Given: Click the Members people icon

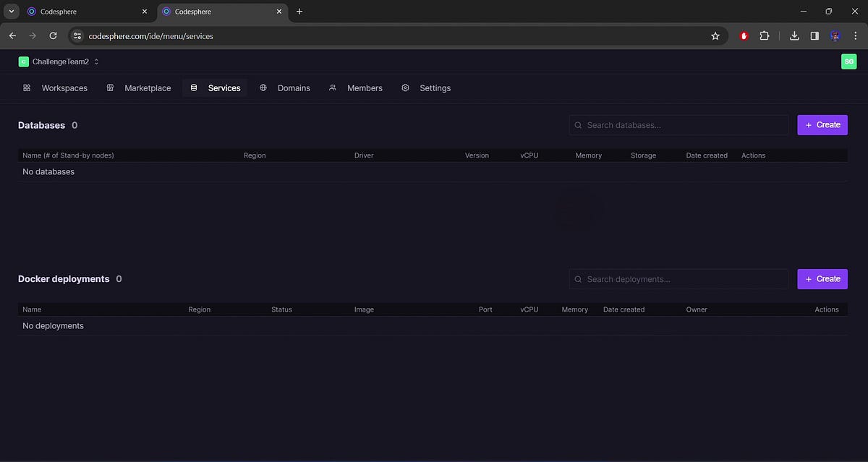Looking at the screenshot, I should 332,87.
